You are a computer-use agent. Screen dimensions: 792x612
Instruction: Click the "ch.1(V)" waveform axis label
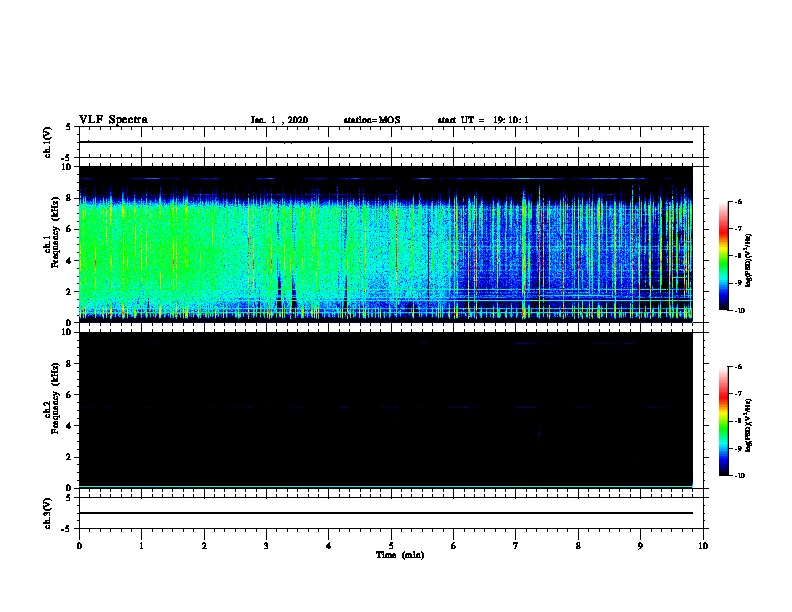click(x=47, y=142)
